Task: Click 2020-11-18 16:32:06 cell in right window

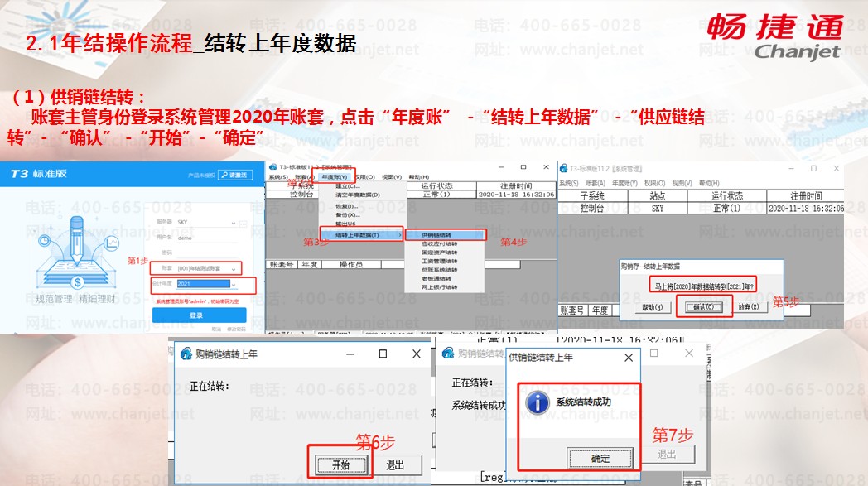Action: (x=806, y=209)
